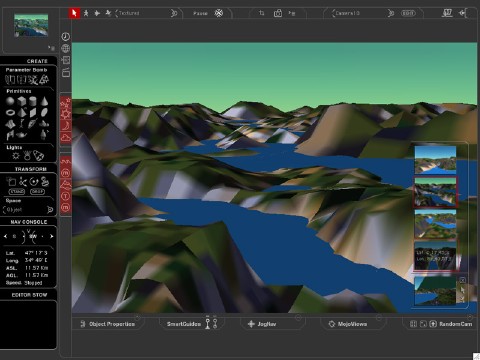Open the sun editor in red strip

pos(66,115)
